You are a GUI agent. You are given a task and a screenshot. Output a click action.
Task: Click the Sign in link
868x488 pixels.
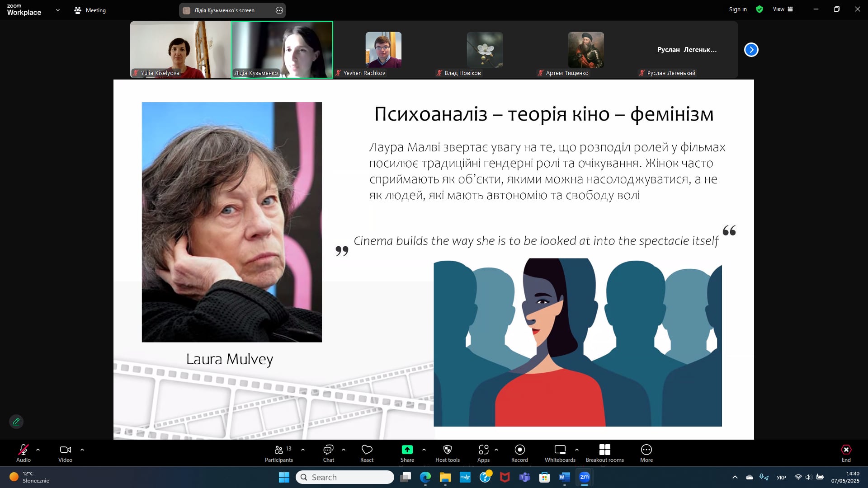[x=737, y=9]
